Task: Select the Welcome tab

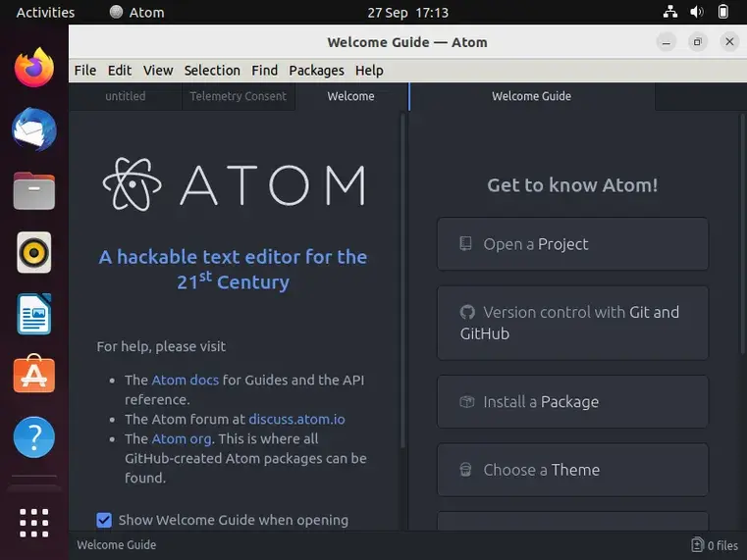Action: [x=351, y=96]
